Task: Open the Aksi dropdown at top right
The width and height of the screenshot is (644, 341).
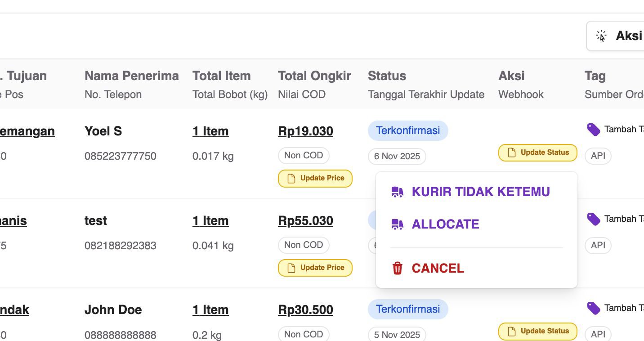Action: (621, 36)
